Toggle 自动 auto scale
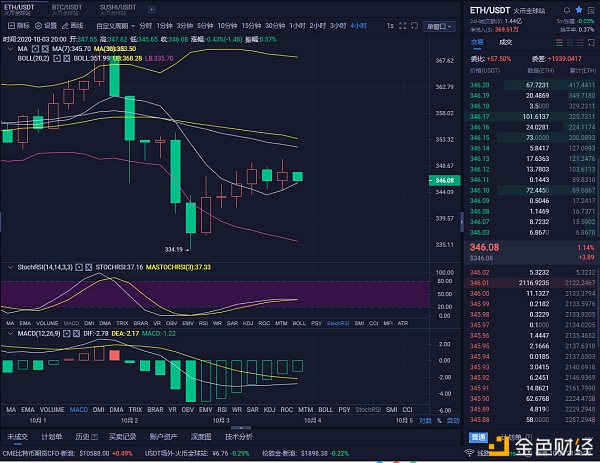600x463 pixels. 453,421
